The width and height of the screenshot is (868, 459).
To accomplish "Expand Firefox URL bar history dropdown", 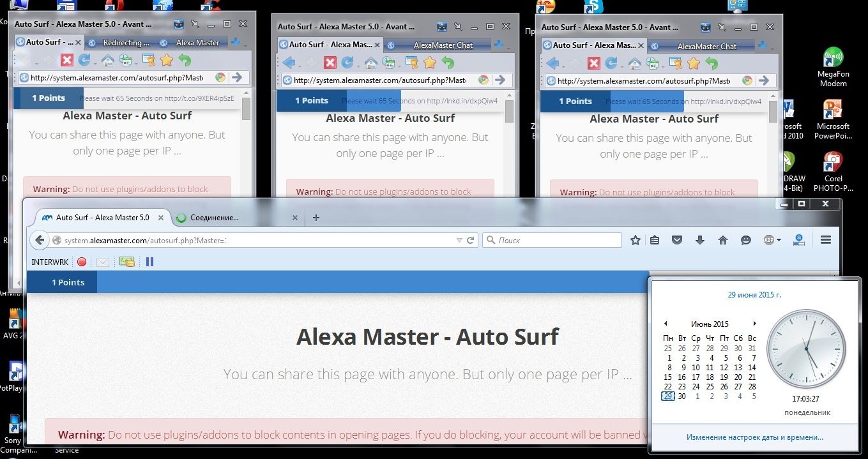I will [459, 241].
